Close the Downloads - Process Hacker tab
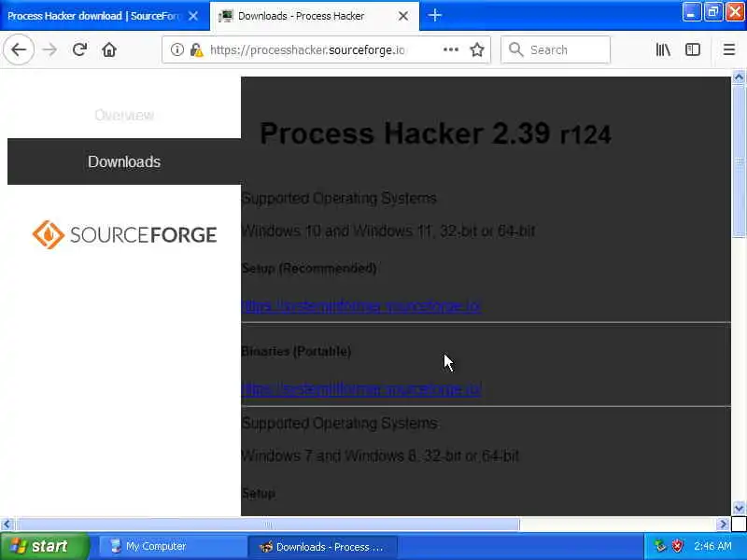 [403, 16]
